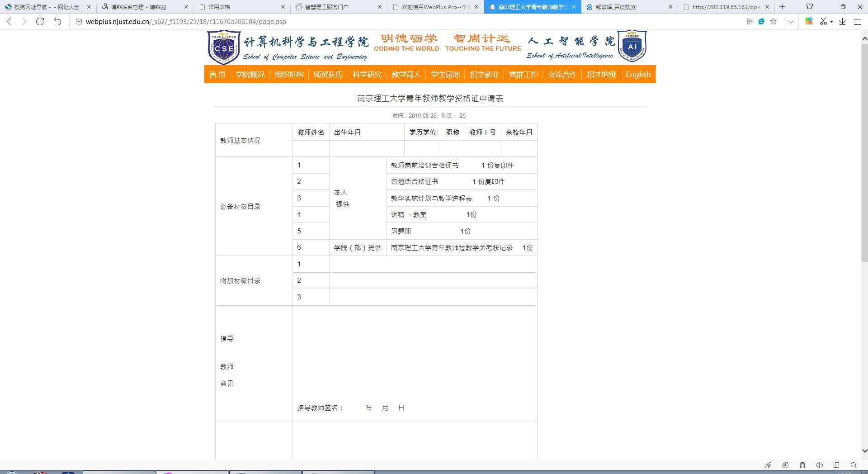The width and height of the screenshot is (868, 474).
Task: Open the 交流合作 menu item
Action: [562, 74]
